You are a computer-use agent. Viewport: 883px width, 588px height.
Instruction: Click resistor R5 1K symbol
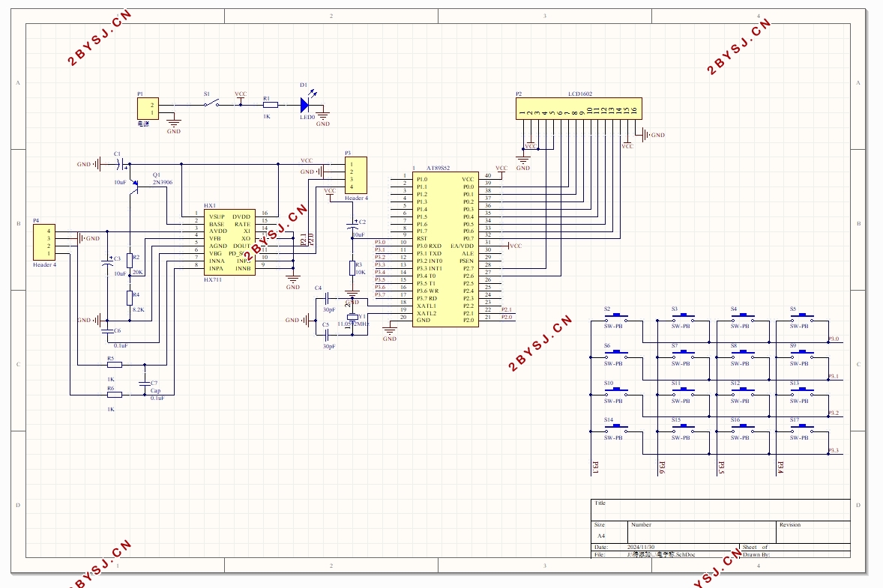click(x=115, y=365)
